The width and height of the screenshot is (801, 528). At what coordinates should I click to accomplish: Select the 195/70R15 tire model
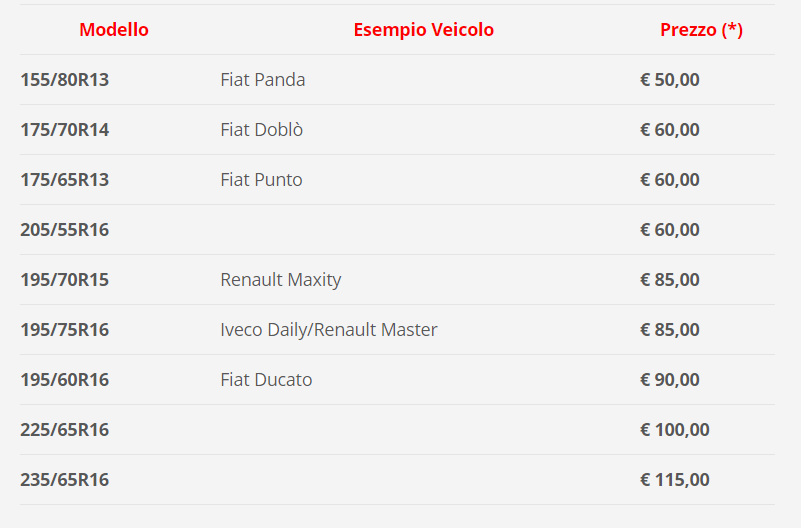pyautogui.click(x=64, y=280)
